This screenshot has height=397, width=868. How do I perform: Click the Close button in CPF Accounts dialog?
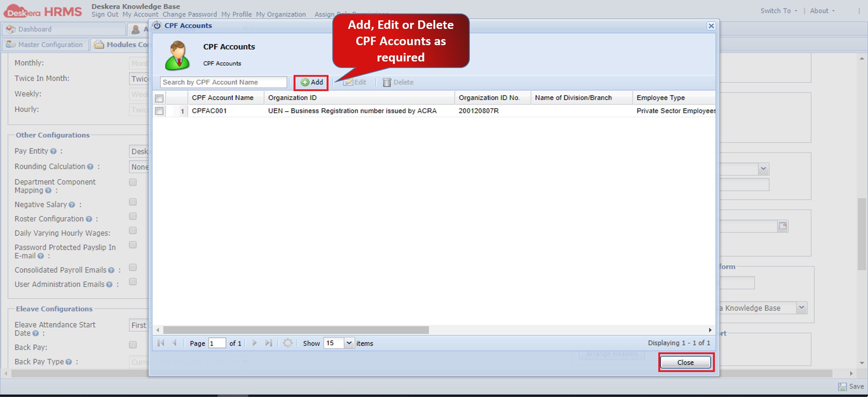[x=685, y=362]
